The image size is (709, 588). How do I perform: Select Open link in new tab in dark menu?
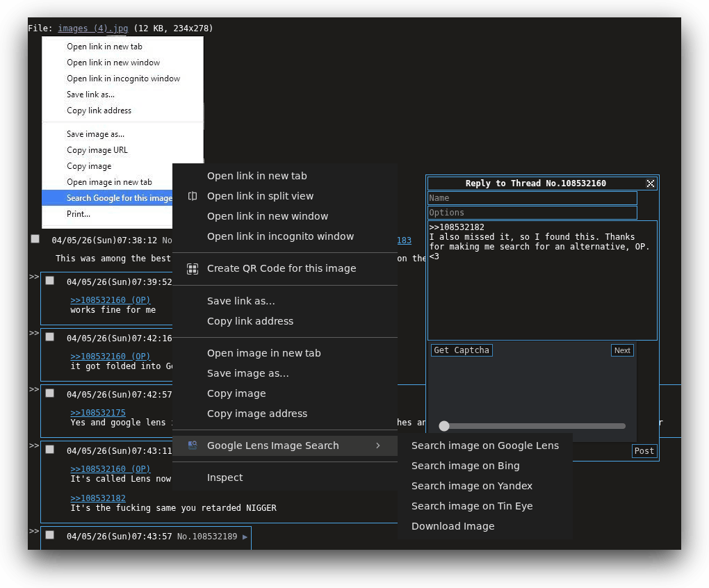click(285, 176)
